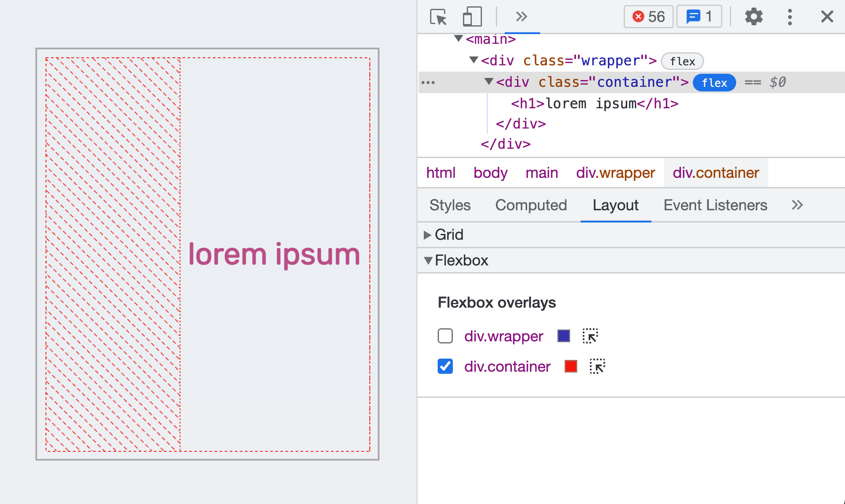Switch to the Styles tab
845x504 pixels.
click(449, 204)
